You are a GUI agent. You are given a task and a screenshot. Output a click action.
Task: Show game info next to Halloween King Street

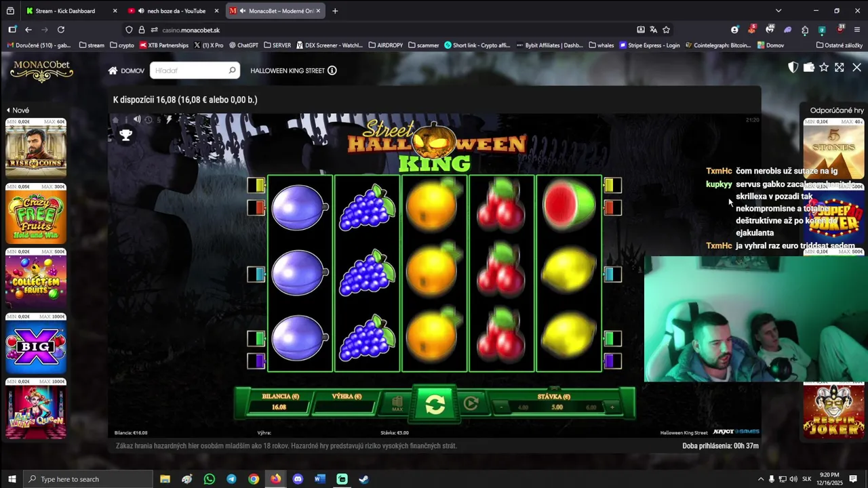coord(332,70)
